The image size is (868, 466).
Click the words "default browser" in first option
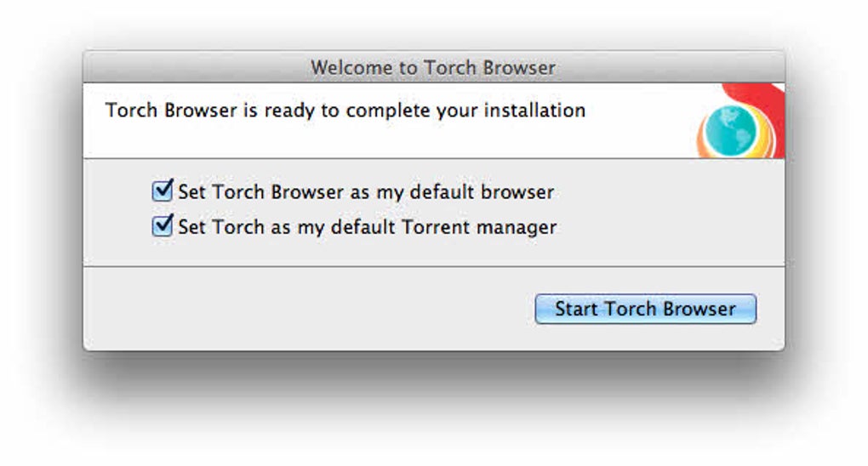pos(481,192)
